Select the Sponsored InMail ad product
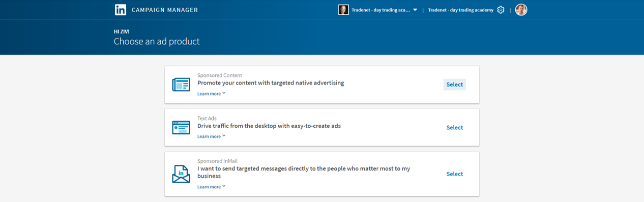This screenshot has height=202, width=644. [x=455, y=174]
